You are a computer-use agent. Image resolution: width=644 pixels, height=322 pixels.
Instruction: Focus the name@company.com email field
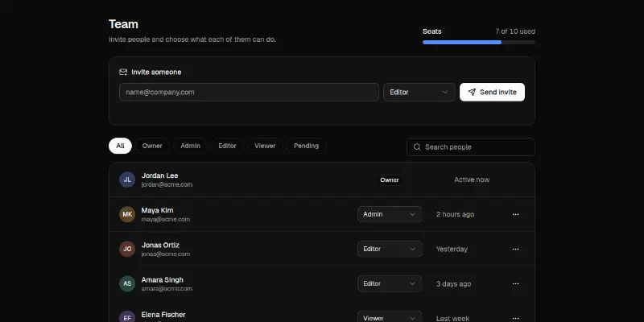[x=249, y=92]
